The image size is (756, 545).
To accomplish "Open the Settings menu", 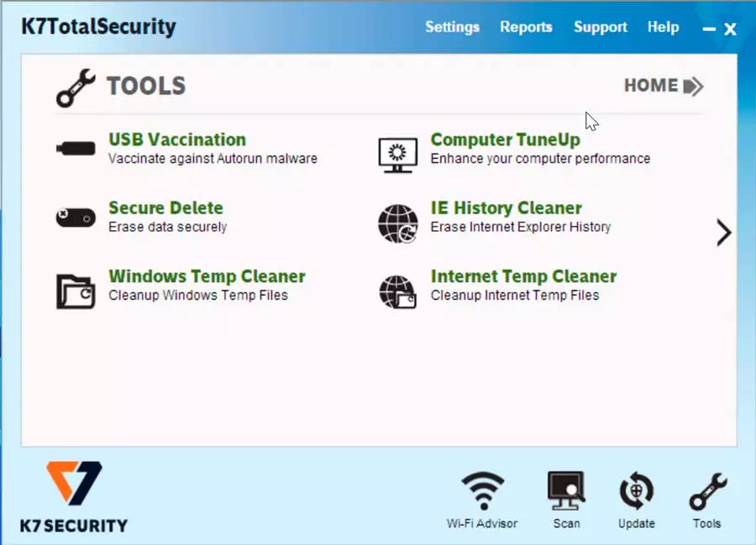I will pyautogui.click(x=452, y=27).
